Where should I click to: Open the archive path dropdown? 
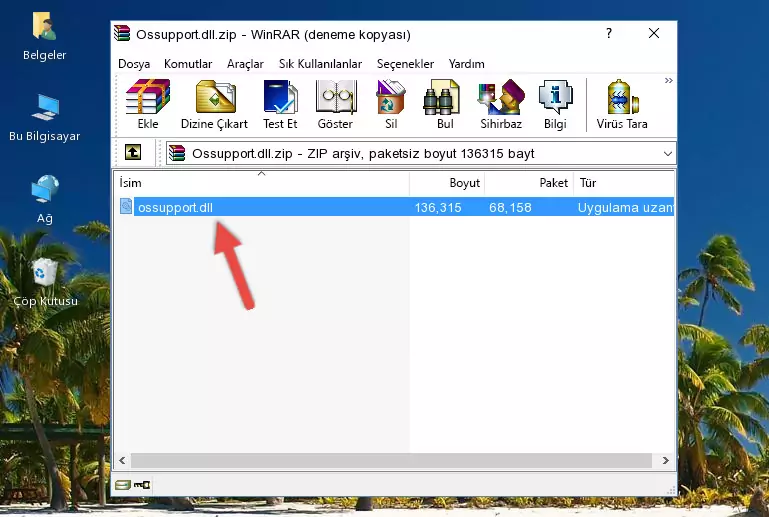[667, 154]
